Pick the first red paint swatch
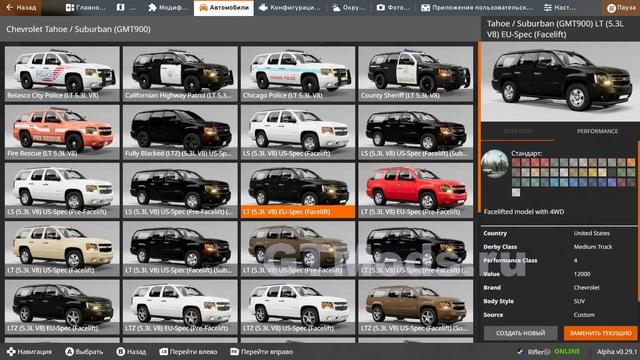The width and height of the screenshot is (640, 360). (516, 162)
